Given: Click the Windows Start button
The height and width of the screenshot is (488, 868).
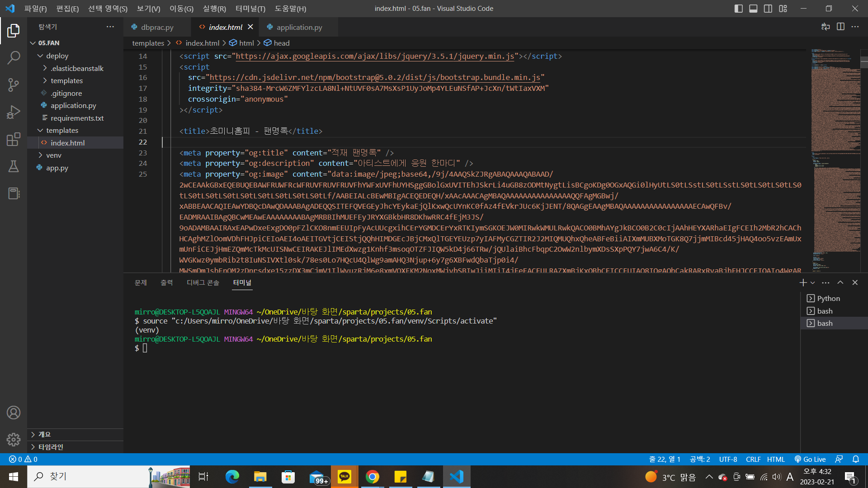Looking at the screenshot, I should click(x=14, y=477).
